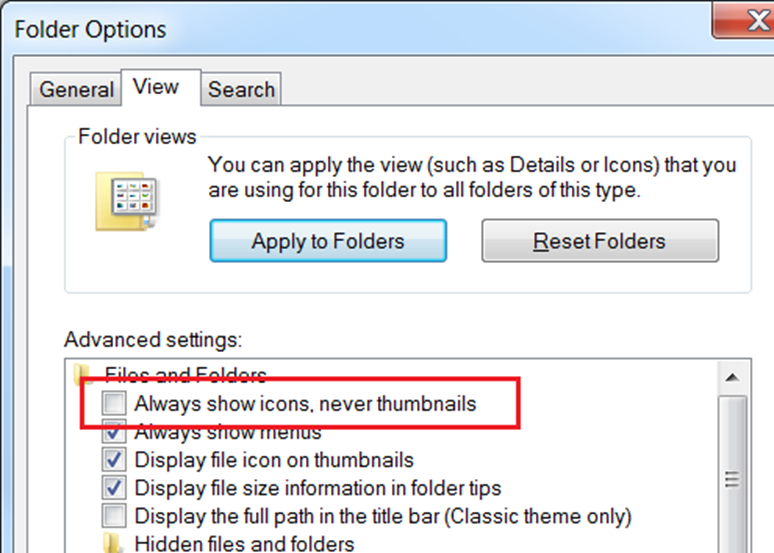The height and width of the screenshot is (553, 774).
Task: Select the Files and Folders tree item
Action: point(186,375)
